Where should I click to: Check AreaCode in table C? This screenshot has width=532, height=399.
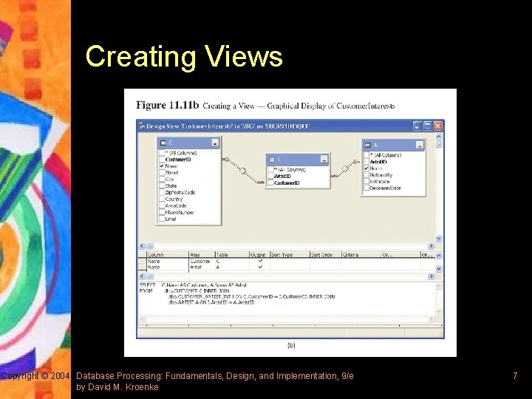(x=162, y=205)
